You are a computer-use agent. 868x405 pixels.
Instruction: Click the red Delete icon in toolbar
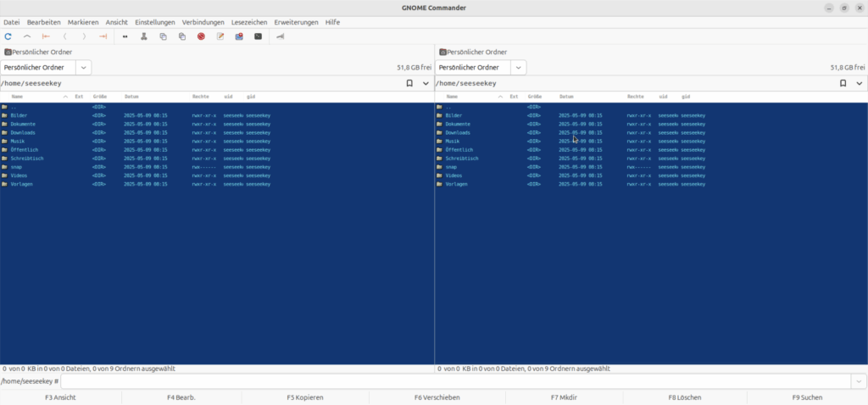(x=201, y=36)
